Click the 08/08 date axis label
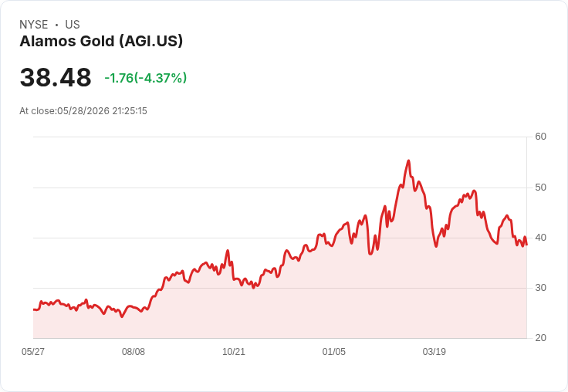This screenshot has width=568, height=392. point(134,351)
